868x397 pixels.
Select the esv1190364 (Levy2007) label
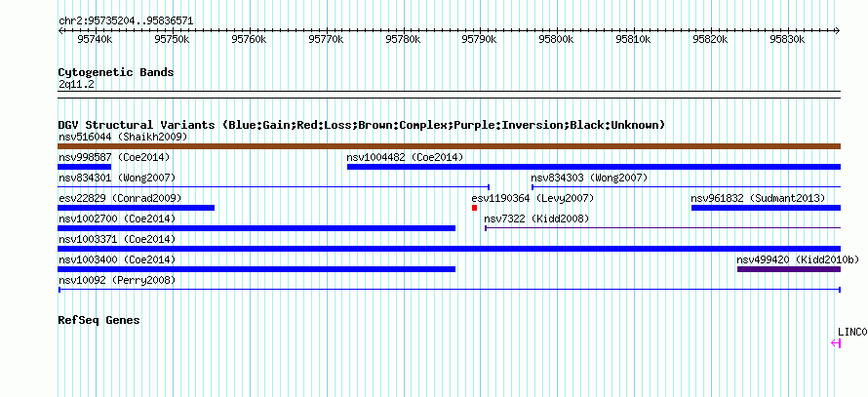(x=533, y=198)
